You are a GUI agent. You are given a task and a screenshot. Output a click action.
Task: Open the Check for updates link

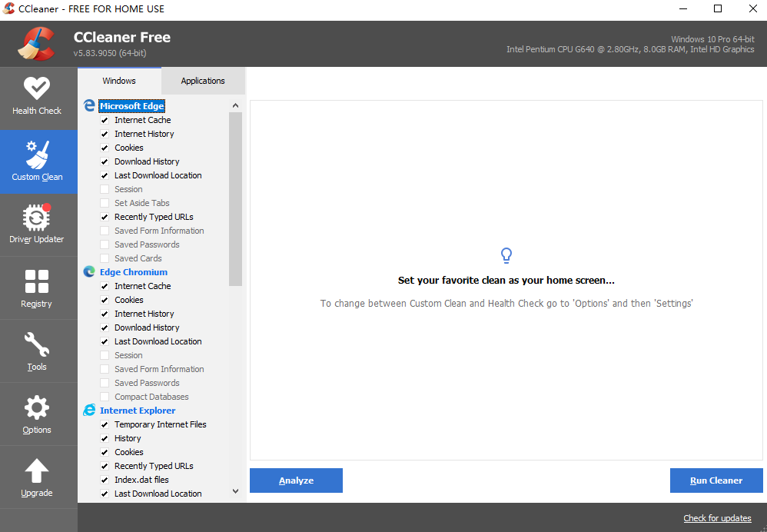pos(717,518)
